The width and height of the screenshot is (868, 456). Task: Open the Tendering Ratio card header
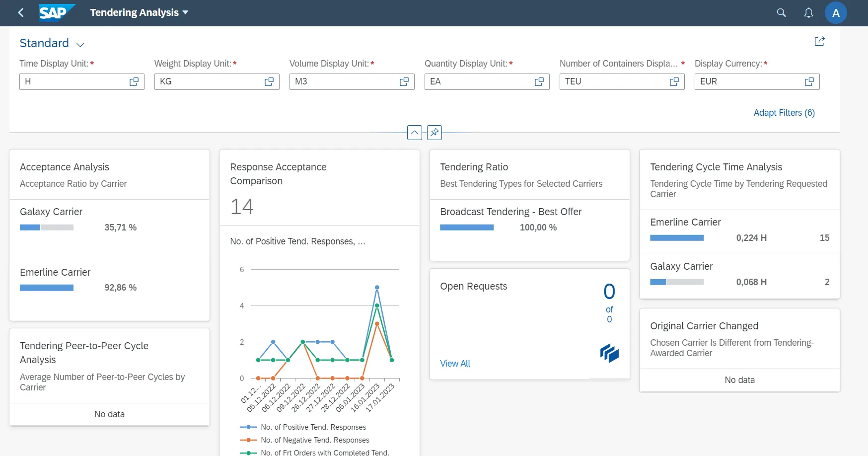(x=529, y=175)
